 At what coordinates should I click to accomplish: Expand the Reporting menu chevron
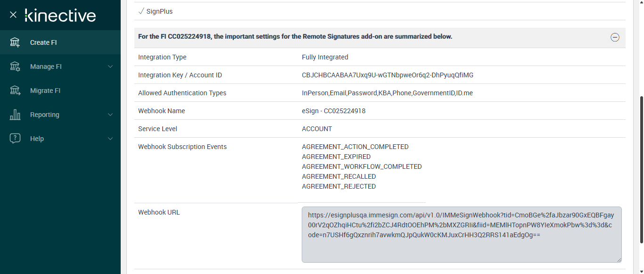[110, 115]
